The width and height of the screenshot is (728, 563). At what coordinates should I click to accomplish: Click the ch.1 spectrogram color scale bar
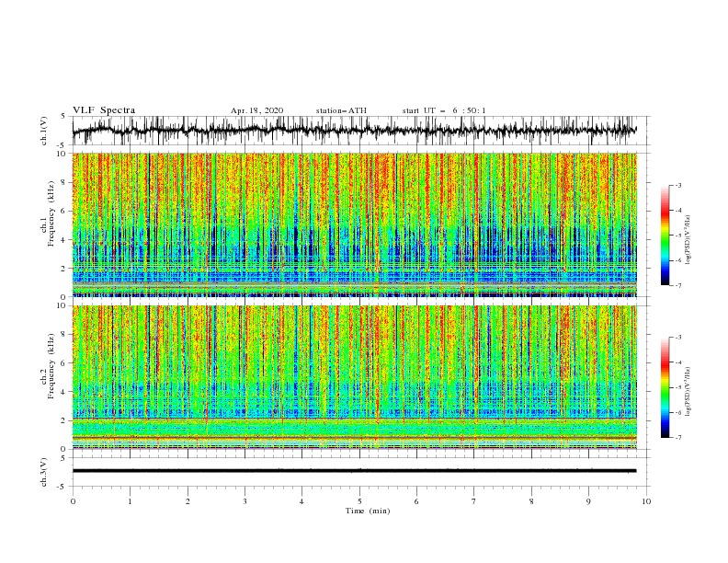pyautogui.click(x=665, y=236)
